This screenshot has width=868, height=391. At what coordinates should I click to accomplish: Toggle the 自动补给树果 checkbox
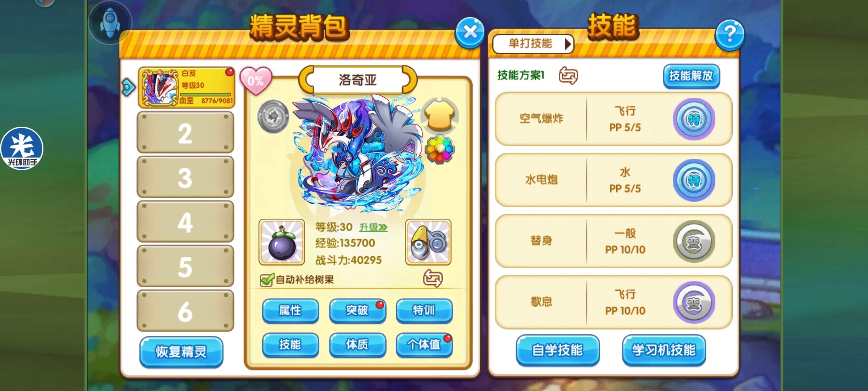click(267, 279)
